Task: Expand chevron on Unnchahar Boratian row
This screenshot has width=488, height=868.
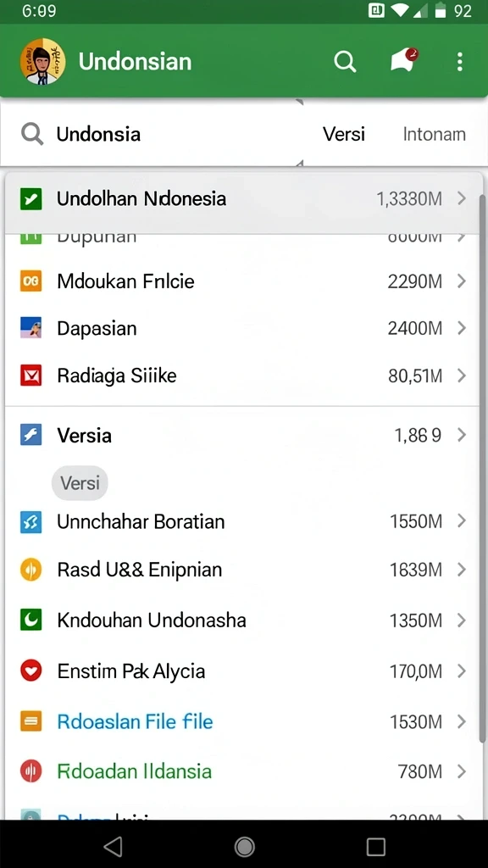Action: (462, 521)
